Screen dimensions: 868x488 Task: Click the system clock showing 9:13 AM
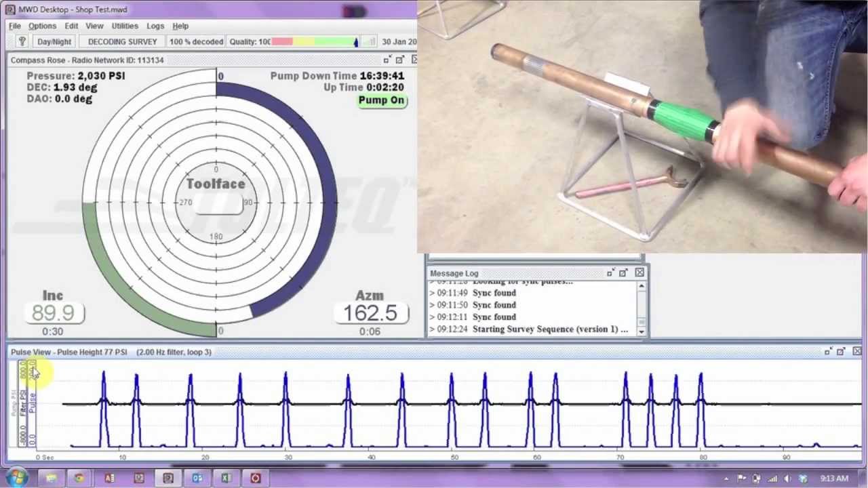tap(834, 479)
